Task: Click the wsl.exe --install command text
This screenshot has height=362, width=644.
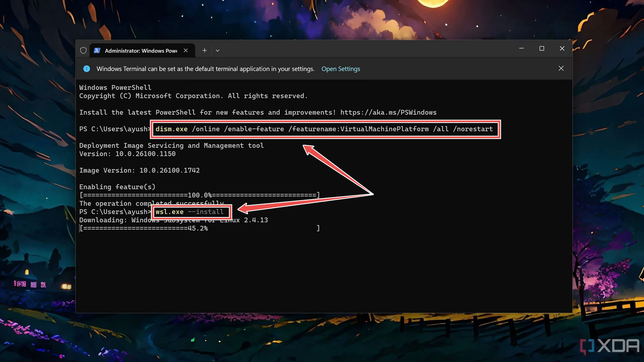Action: pos(190,212)
